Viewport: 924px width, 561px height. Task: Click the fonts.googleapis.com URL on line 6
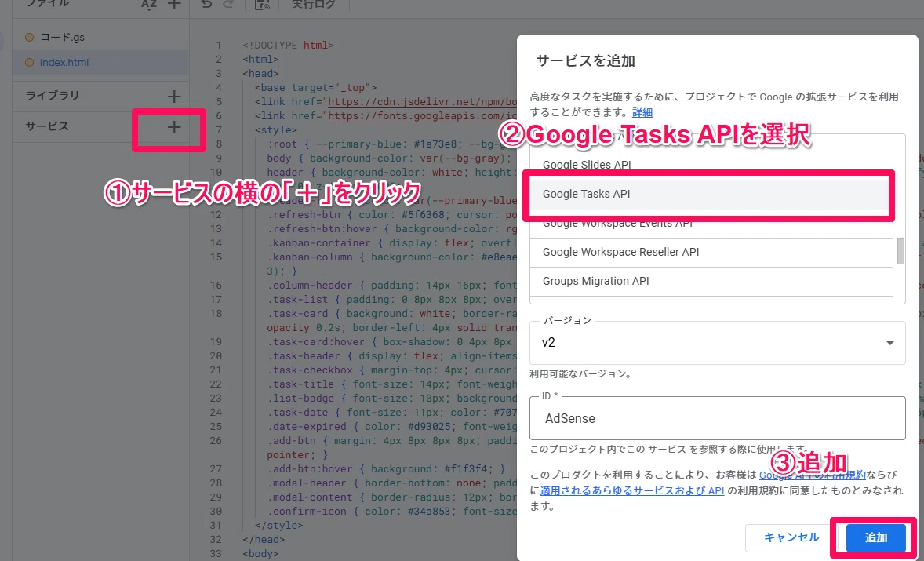point(422,115)
